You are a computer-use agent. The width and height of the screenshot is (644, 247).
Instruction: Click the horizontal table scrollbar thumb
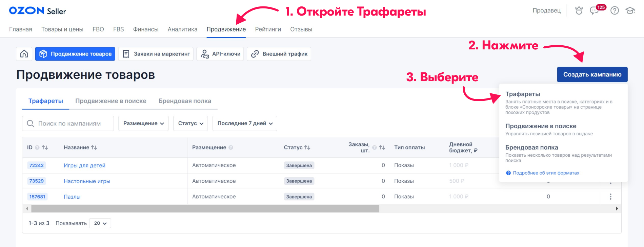205,208
